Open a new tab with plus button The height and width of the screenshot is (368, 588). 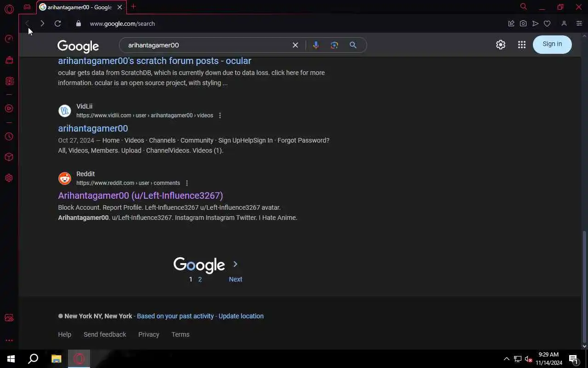point(133,6)
